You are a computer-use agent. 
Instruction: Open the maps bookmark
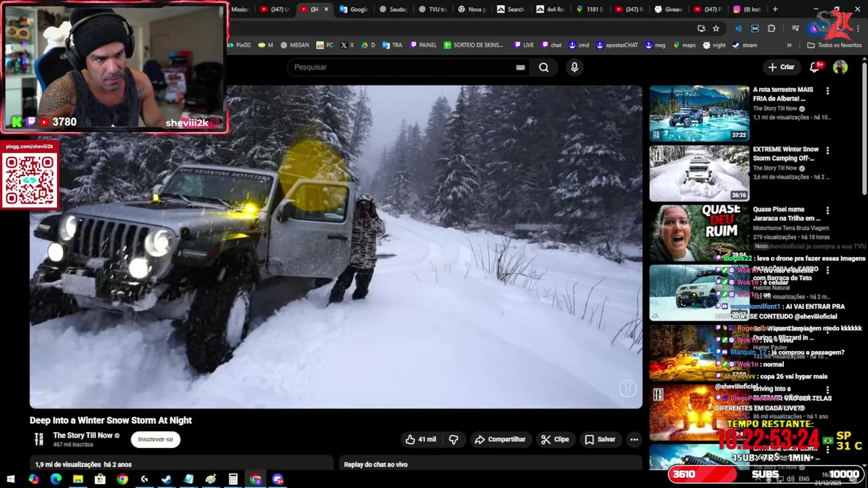click(684, 45)
